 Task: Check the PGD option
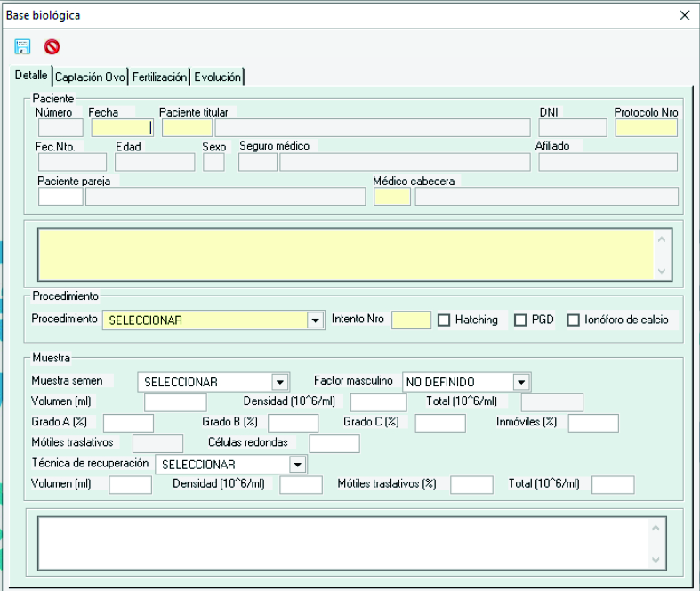[x=521, y=320]
